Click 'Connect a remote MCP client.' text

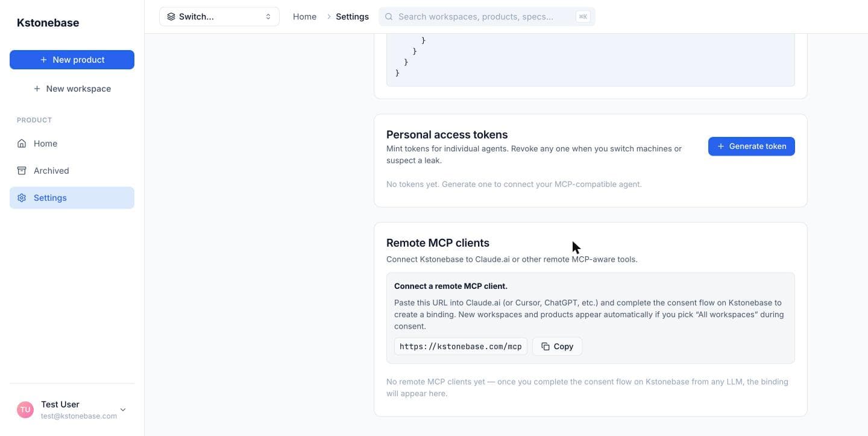(451, 286)
